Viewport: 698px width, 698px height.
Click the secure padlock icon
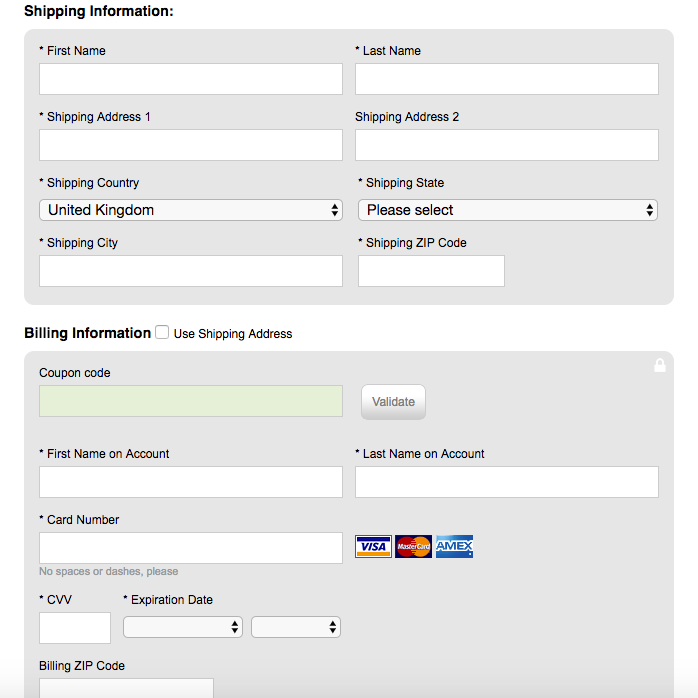tap(660, 365)
